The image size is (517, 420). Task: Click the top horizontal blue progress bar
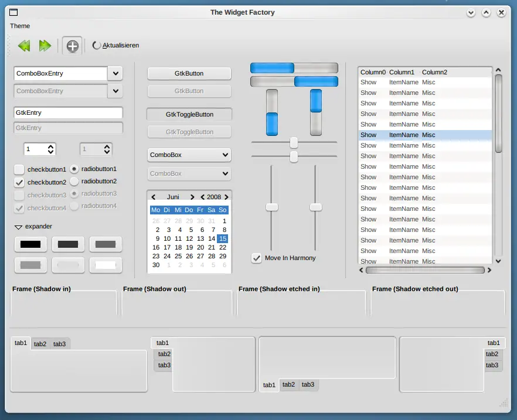(294, 68)
